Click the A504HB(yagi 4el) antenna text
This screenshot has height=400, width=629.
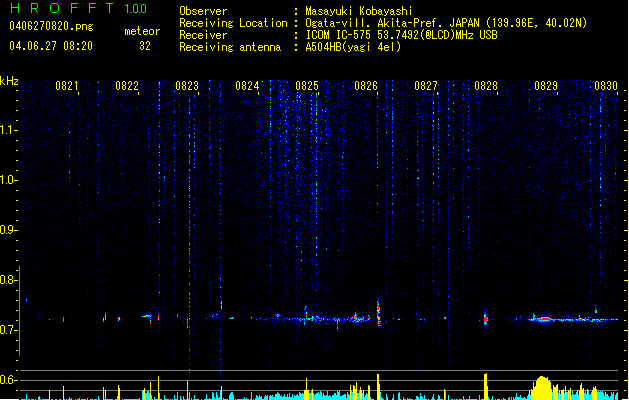pos(353,47)
